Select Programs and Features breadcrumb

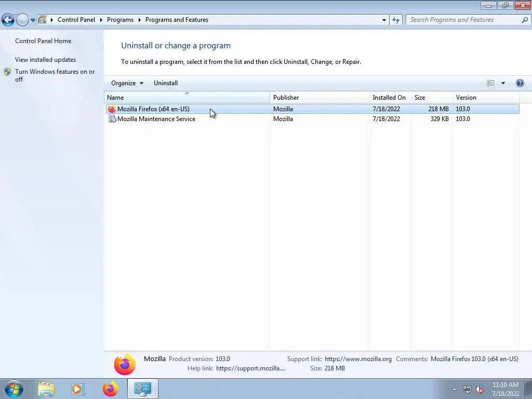(x=177, y=20)
